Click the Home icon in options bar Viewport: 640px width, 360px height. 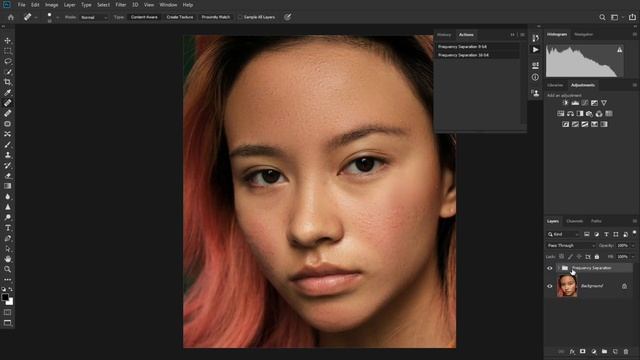tap(11, 17)
